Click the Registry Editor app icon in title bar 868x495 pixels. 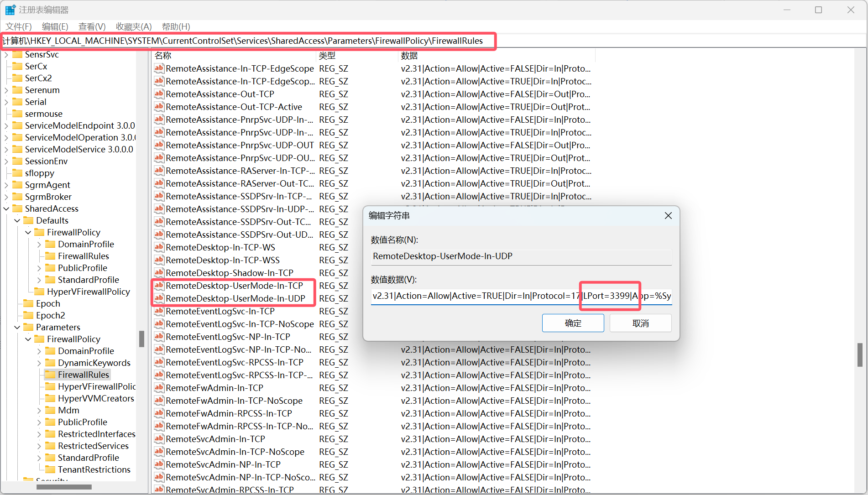click(10, 10)
